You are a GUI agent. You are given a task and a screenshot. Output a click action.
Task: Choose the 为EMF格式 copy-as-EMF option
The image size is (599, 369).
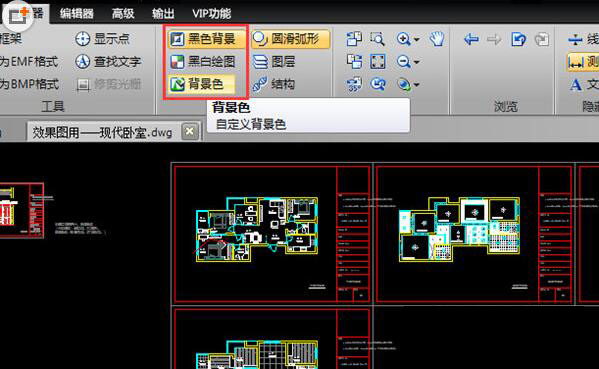(x=29, y=62)
